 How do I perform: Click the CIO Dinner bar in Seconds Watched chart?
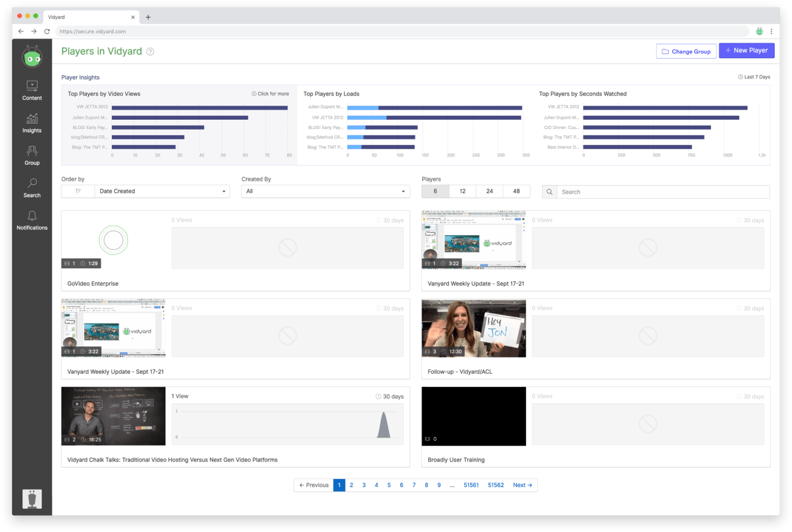click(x=647, y=128)
